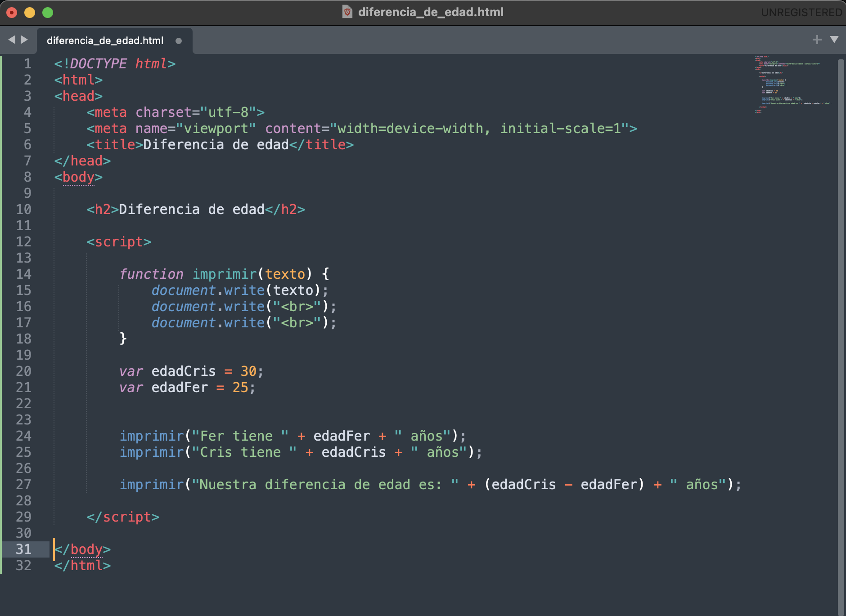Viewport: 846px width, 616px height.
Task: Click the viewport string on line 5
Action: tap(216, 128)
